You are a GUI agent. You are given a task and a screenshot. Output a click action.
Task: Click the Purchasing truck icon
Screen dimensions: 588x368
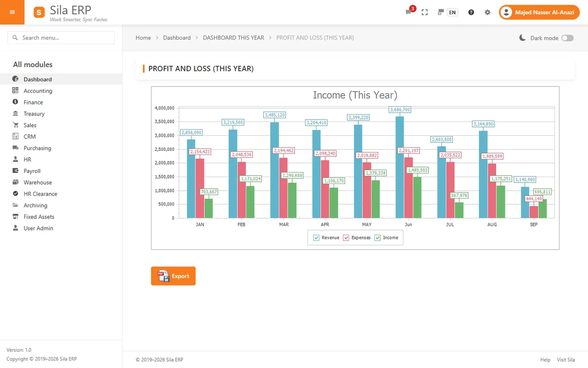point(15,148)
